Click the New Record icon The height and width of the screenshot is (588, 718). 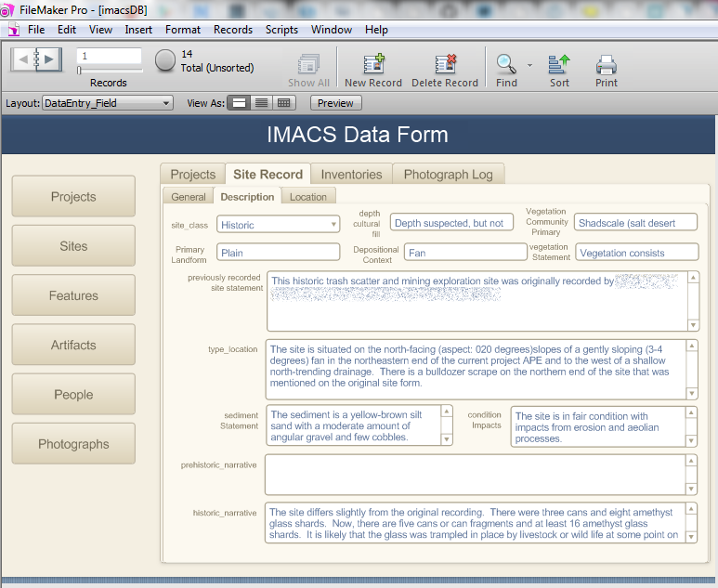373,64
